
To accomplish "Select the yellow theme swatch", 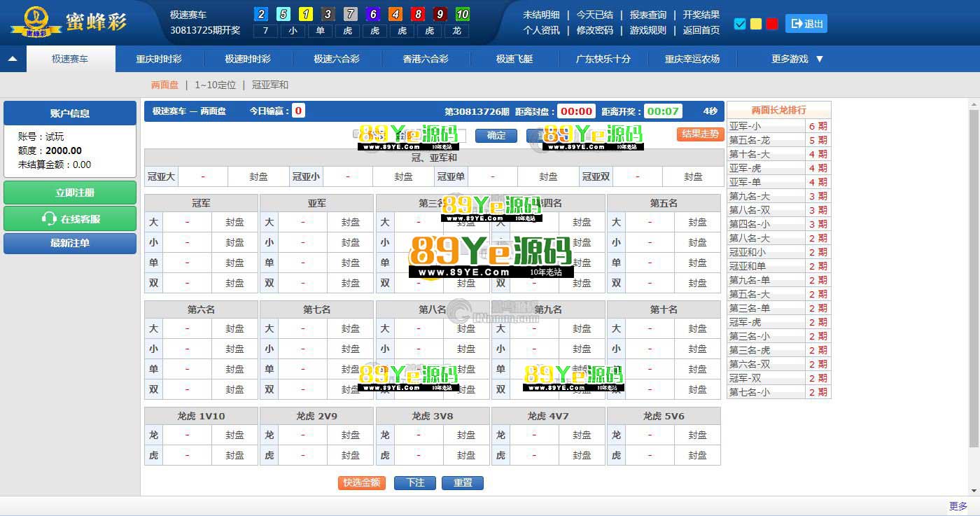I will coord(756,24).
